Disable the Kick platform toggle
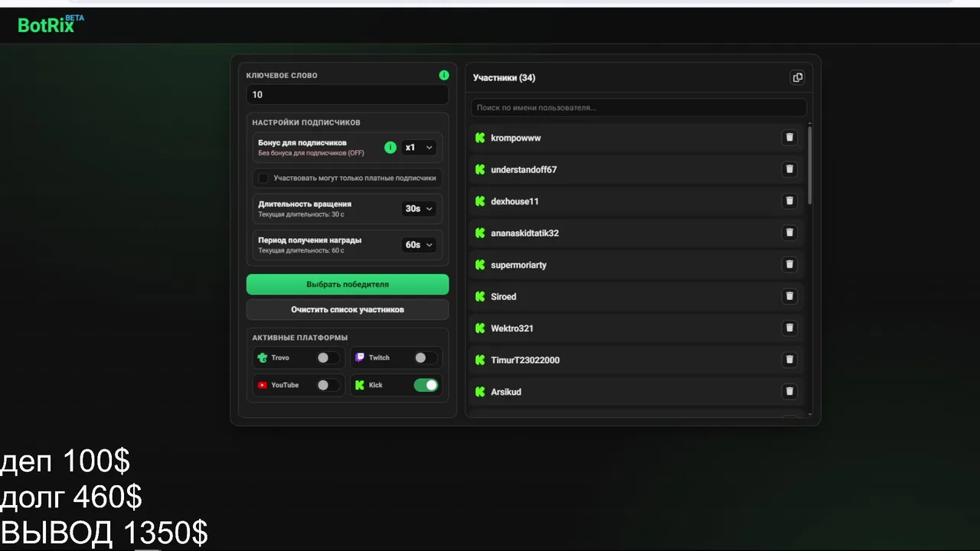980x551 pixels. pyautogui.click(x=426, y=385)
